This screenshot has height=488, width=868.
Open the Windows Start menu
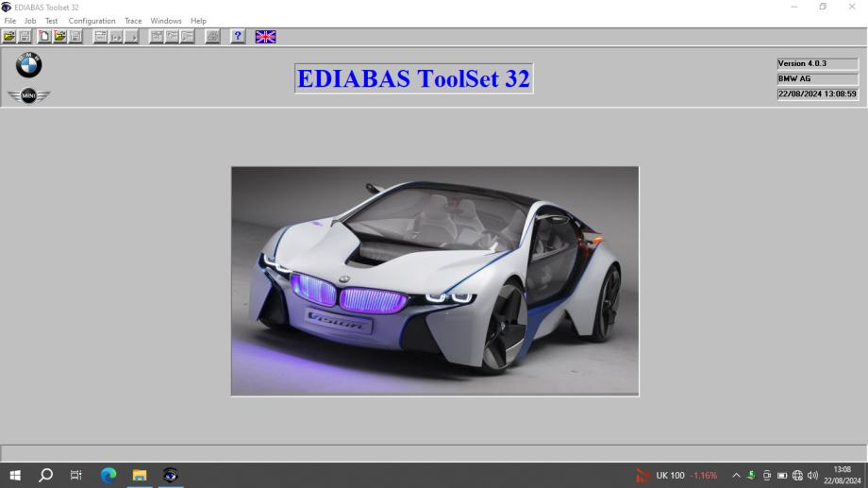click(x=15, y=476)
